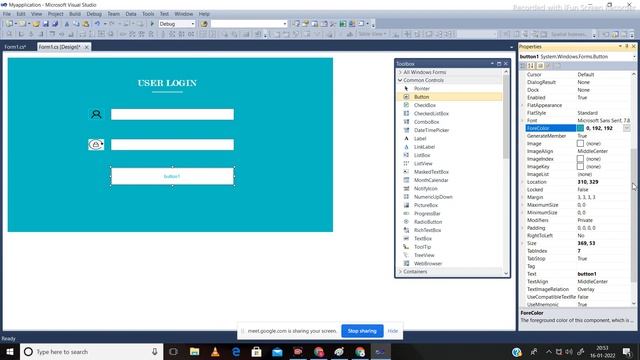
Task: Expand the Location property node
Action: 522,182
